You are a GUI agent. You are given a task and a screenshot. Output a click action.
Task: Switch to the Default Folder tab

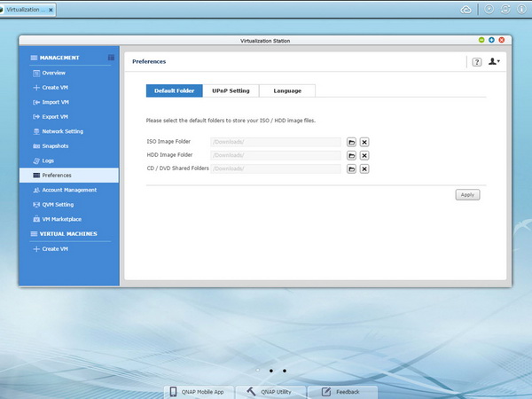point(175,91)
